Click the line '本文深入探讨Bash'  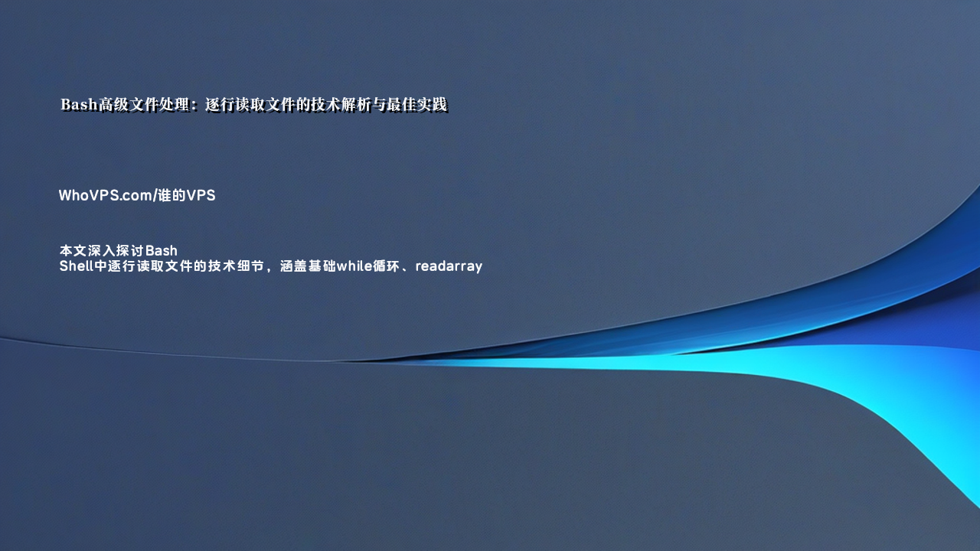118,250
